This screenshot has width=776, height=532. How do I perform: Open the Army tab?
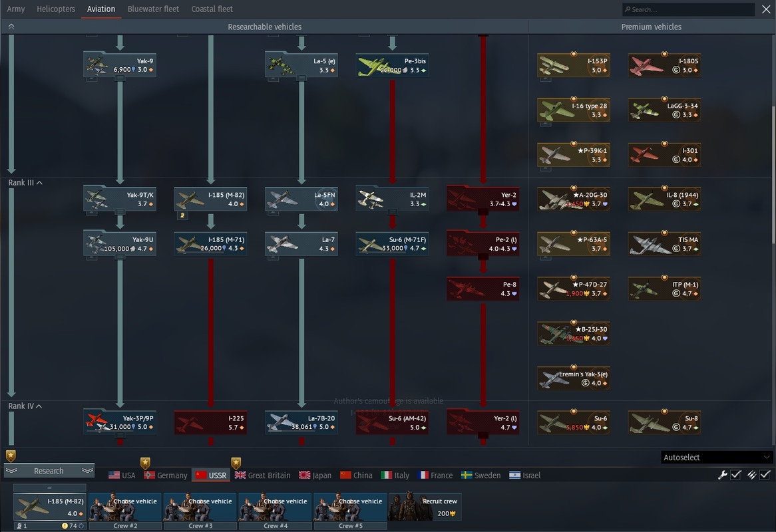pos(16,9)
